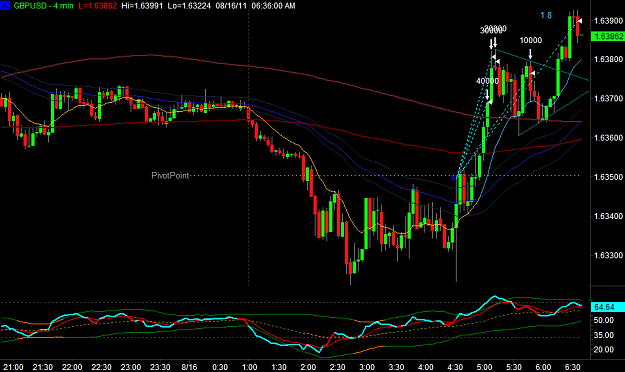Click the 22:30 time axis label

(101, 367)
